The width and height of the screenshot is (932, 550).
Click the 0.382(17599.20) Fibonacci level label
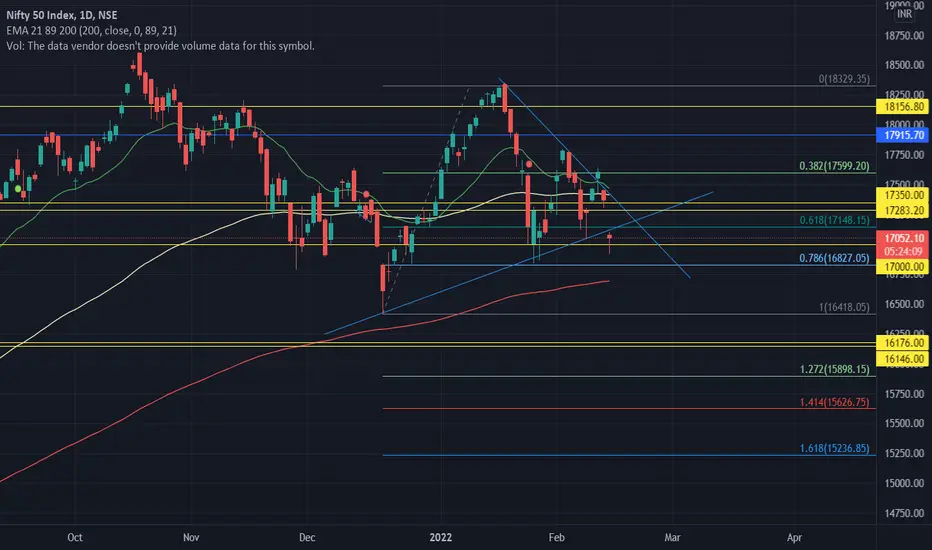tap(834, 166)
